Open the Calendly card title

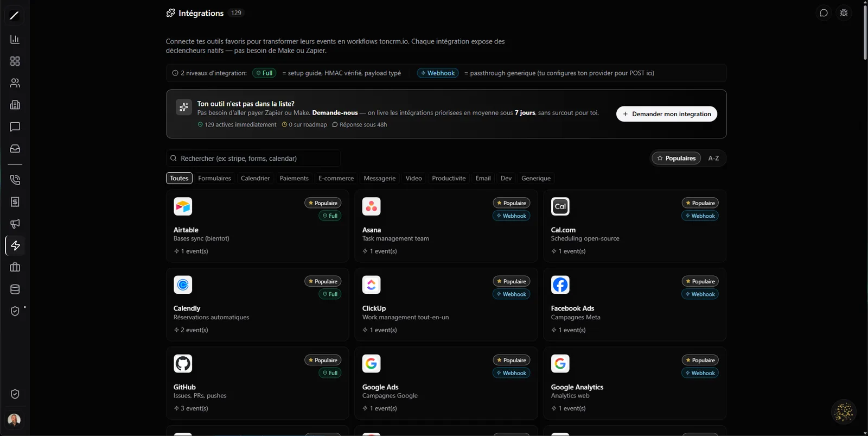[187, 308]
